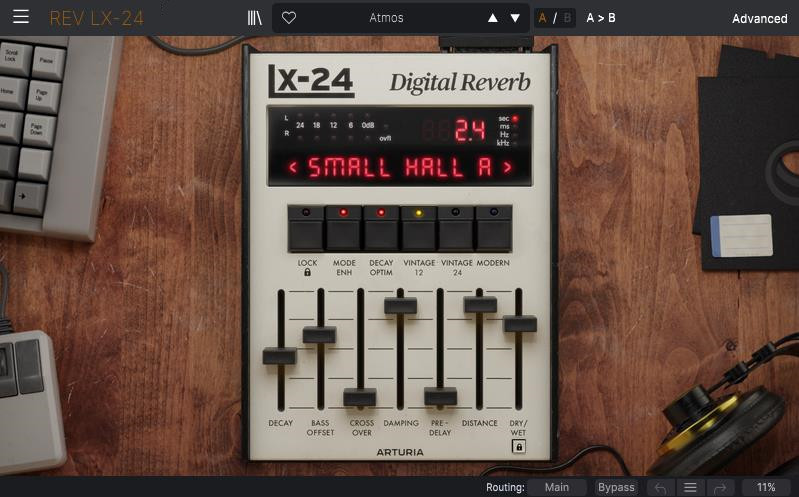Click the DISTANCE slider handle
The height and width of the screenshot is (497, 799).
point(480,304)
